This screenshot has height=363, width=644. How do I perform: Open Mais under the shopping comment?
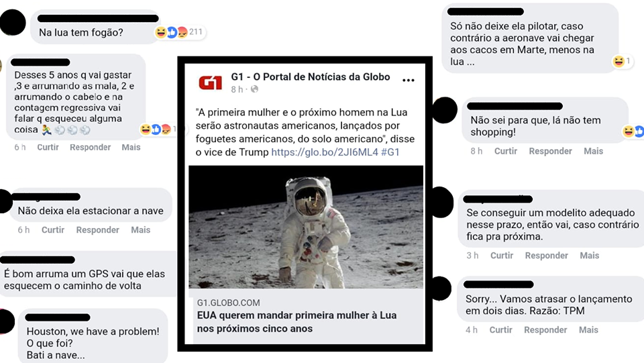pos(594,151)
